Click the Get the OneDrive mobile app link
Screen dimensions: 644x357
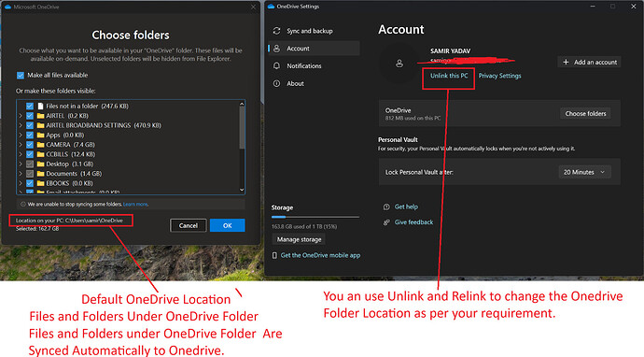[320, 255]
